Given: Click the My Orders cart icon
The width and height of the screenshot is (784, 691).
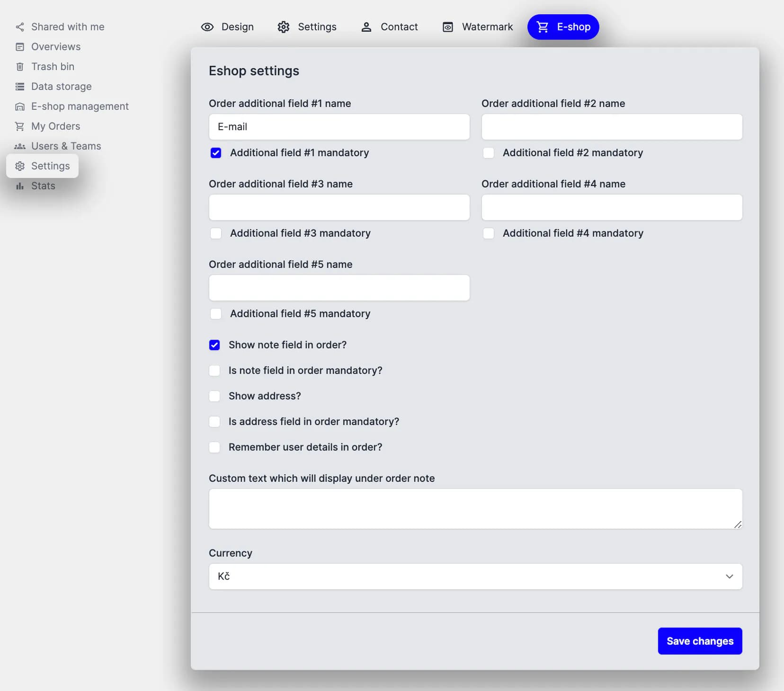Looking at the screenshot, I should tap(19, 126).
